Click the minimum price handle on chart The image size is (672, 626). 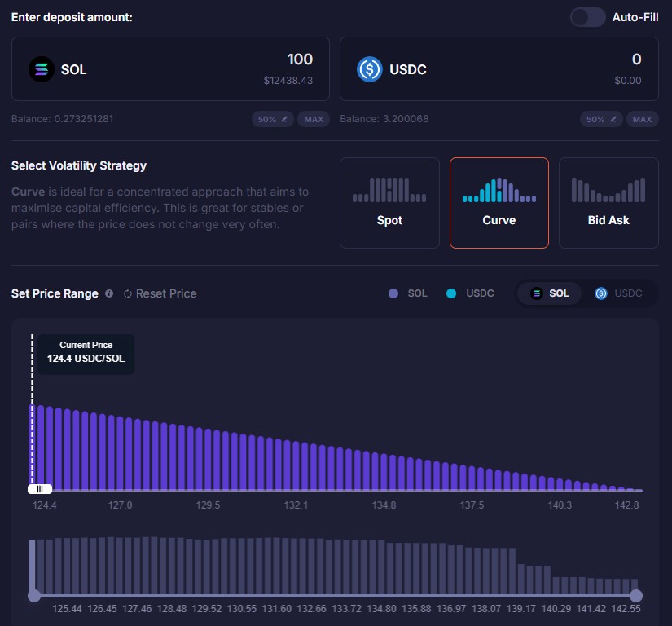coord(39,488)
